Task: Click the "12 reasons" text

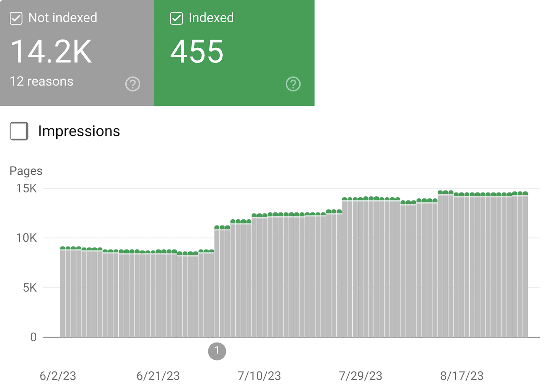Action: tap(42, 81)
